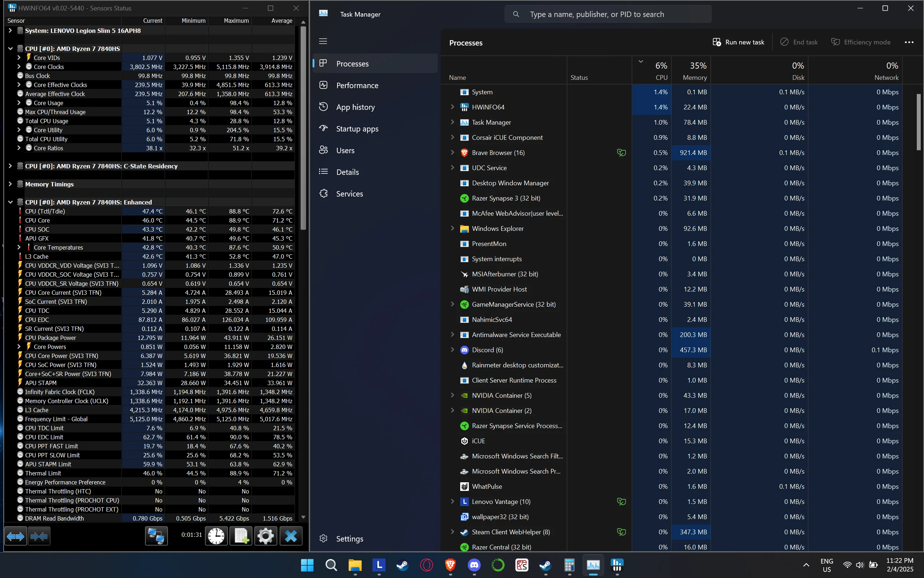Sort processes by the Network column
This screenshot has width=924, height=578.
[855, 71]
